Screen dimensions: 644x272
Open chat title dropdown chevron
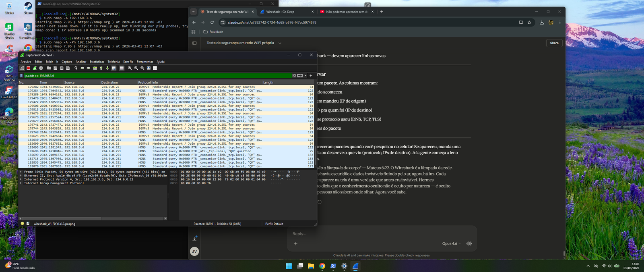tap(280, 43)
